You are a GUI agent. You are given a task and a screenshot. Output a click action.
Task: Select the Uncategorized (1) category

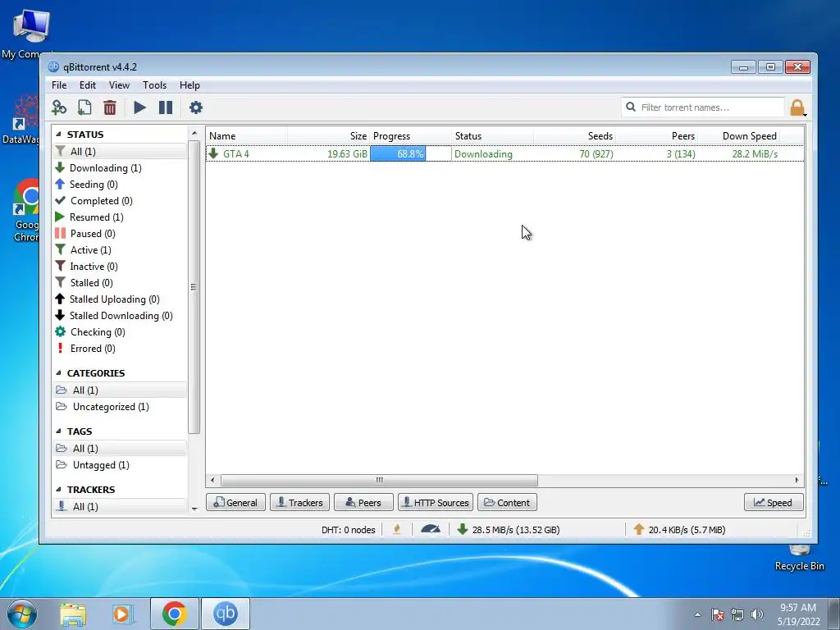pos(120,407)
